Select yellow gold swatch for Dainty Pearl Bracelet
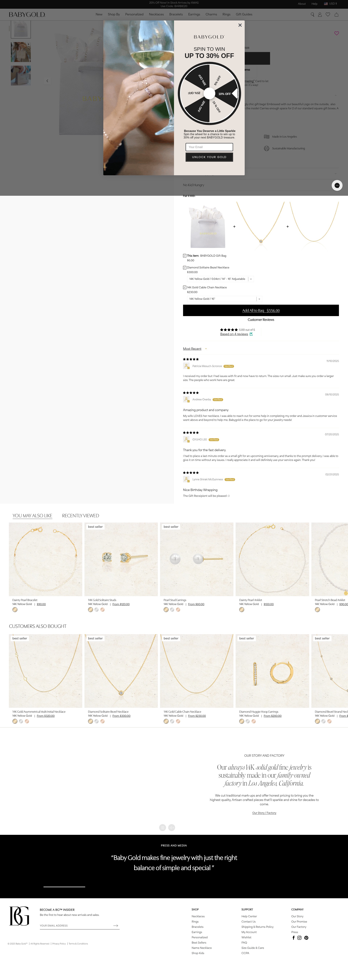The image size is (348, 980). point(15,610)
